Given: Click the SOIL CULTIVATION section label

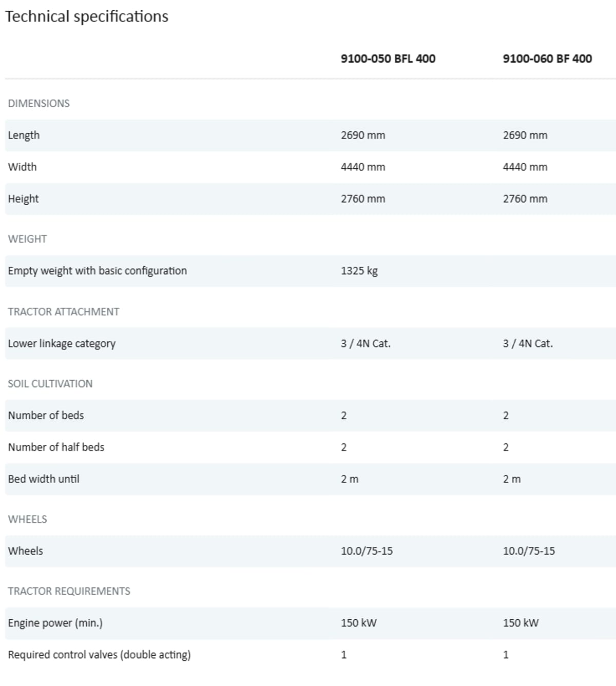Looking at the screenshot, I should 50,383.
